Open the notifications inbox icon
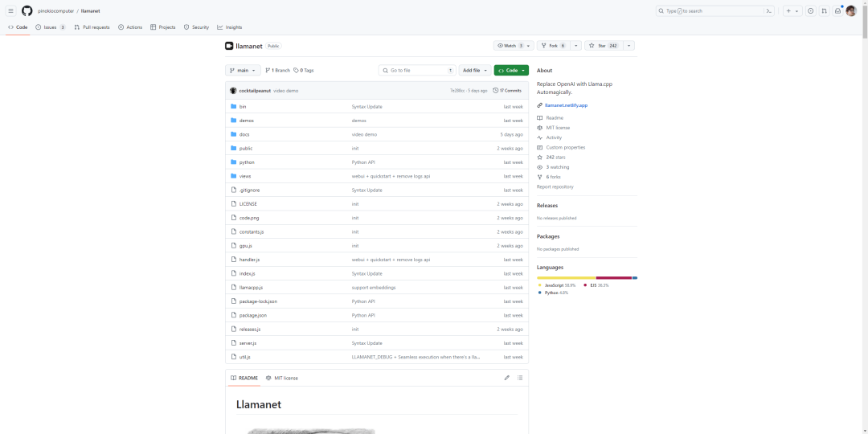 click(x=838, y=11)
